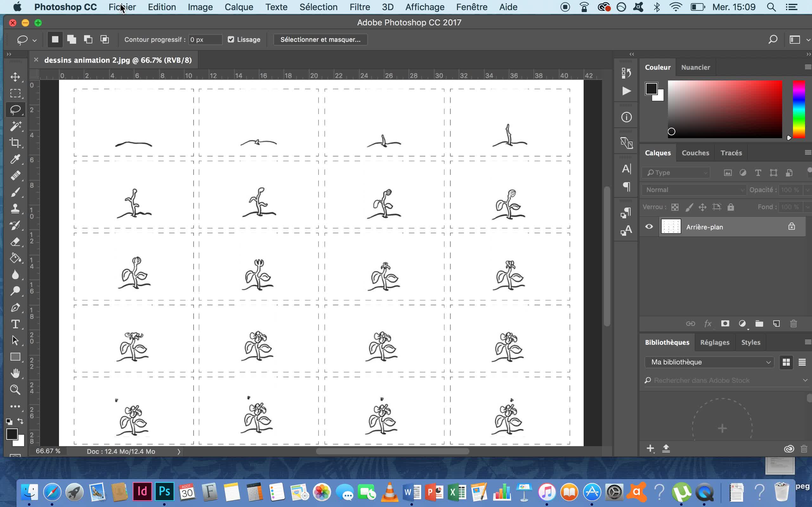Open the Filtre menu

tap(359, 7)
